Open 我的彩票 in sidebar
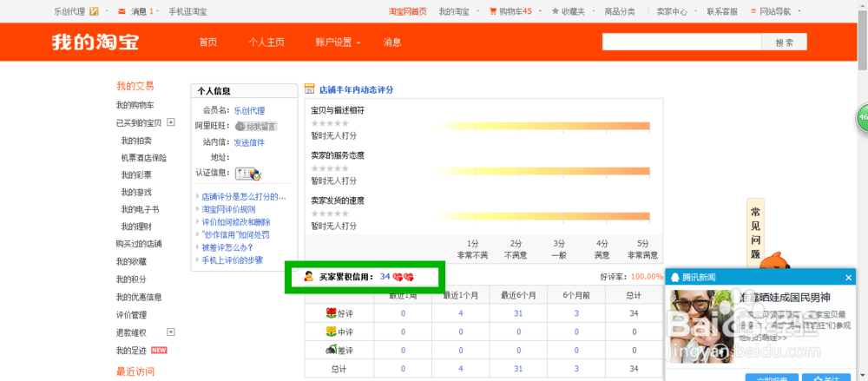 click(x=136, y=175)
